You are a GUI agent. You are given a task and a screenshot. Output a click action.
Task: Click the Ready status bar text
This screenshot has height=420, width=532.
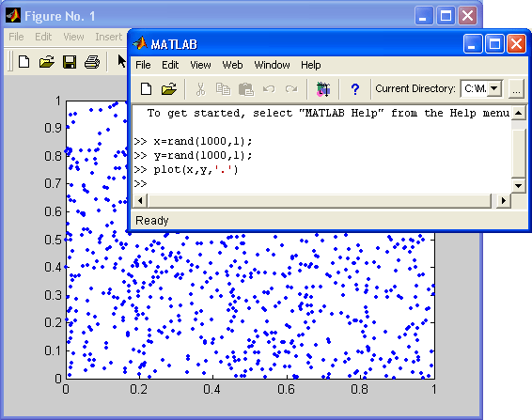(152, 221)
